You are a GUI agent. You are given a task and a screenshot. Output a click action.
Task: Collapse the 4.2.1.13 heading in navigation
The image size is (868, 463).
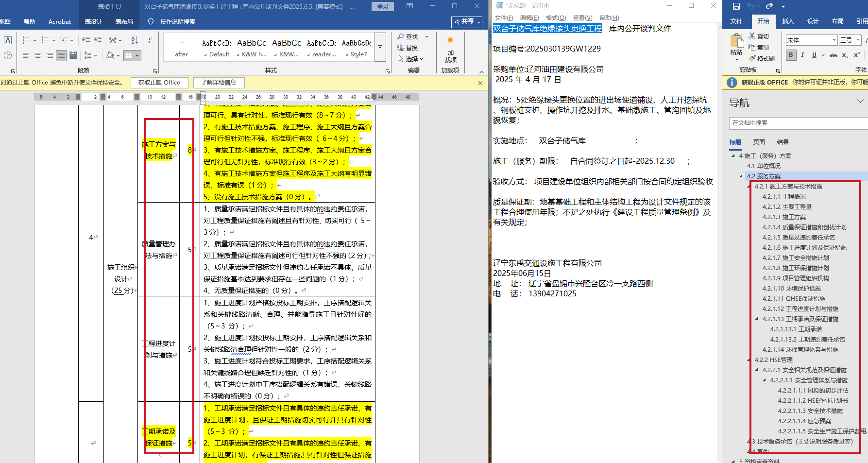[x=756, y=319]
